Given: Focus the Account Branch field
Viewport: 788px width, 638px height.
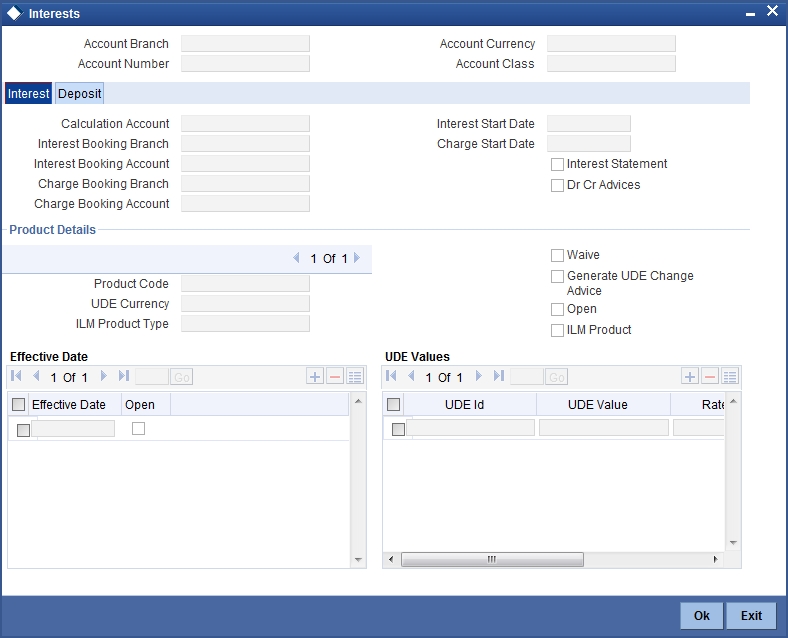Looking at the screenshot, I should point(245,44).
